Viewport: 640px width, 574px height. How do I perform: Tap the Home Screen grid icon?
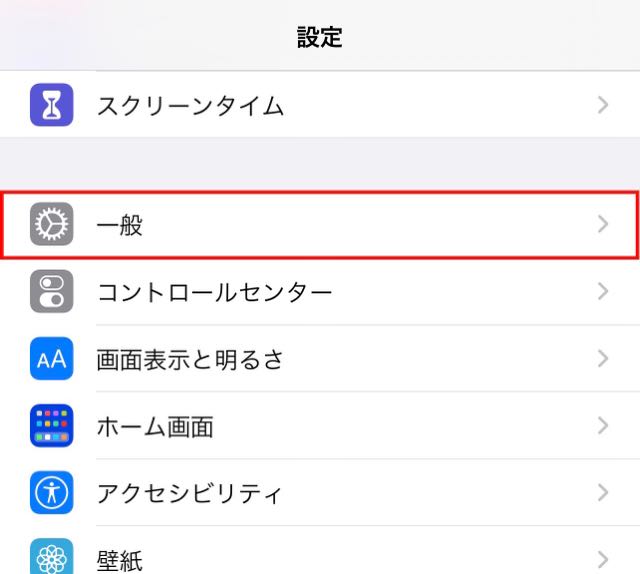pyautogui.click(x=52, y=425)
